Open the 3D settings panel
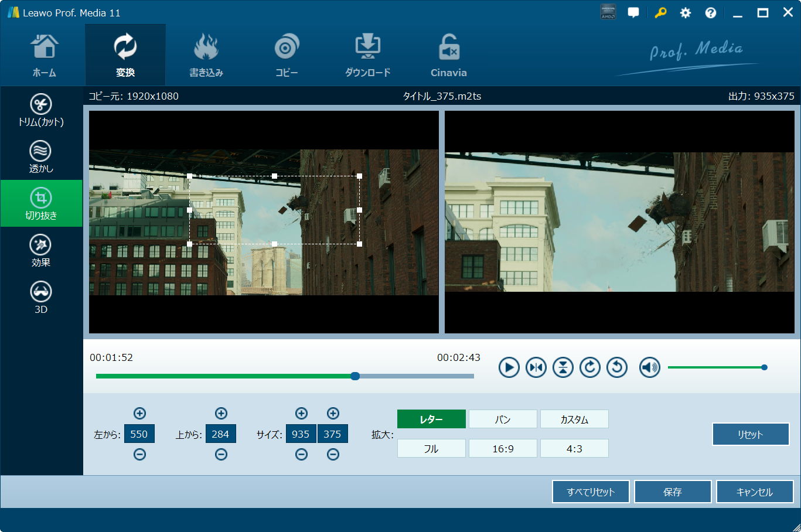The image size is (801, 532). 41,298
